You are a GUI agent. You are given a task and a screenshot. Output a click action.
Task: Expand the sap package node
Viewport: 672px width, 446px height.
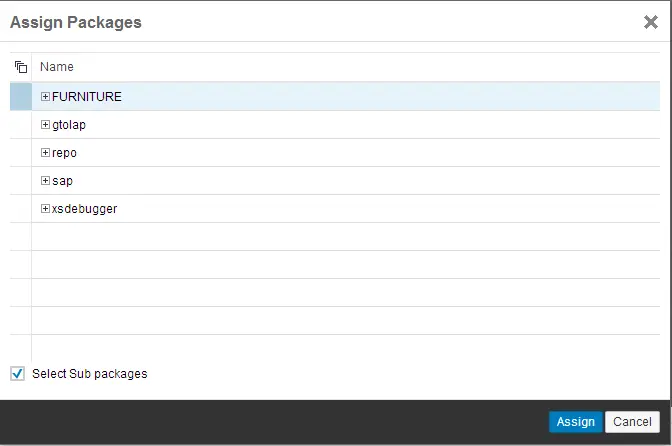[45, 181]
